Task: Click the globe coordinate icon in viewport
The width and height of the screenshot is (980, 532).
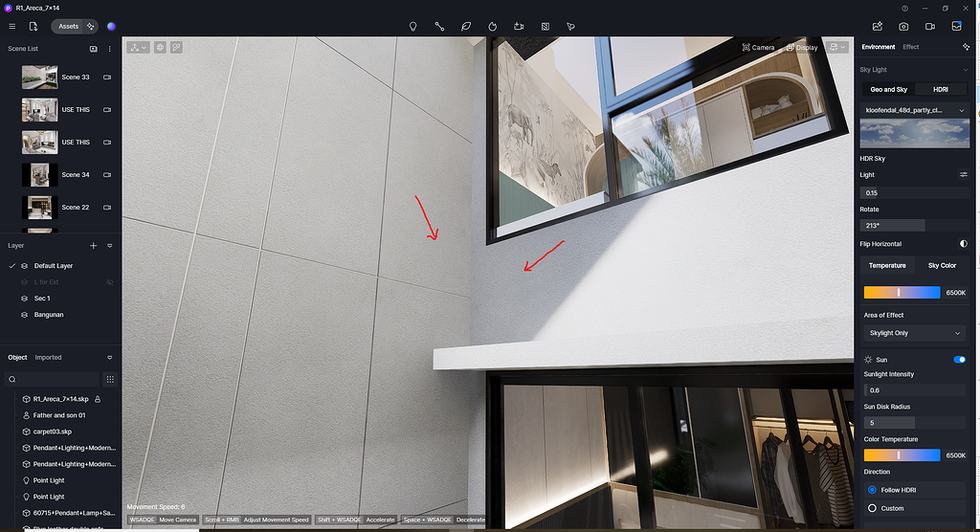Action: (x=160, y=48)
